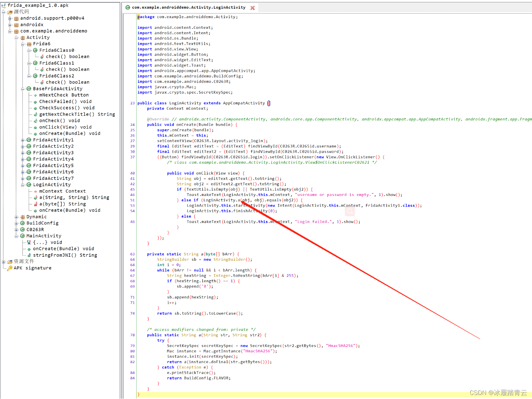The height and width of the screenshot is (399, 532).
Task: Click the "Login failed." string literal
Action: click(x=313, y=222)
